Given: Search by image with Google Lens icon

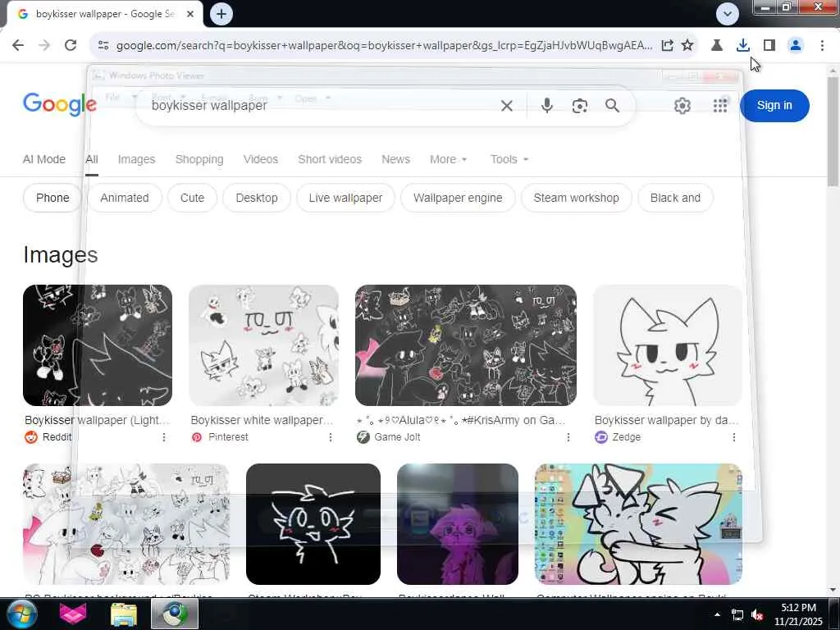Looking at the screenshot, I should pyautogui.click(x=580, y=106).
